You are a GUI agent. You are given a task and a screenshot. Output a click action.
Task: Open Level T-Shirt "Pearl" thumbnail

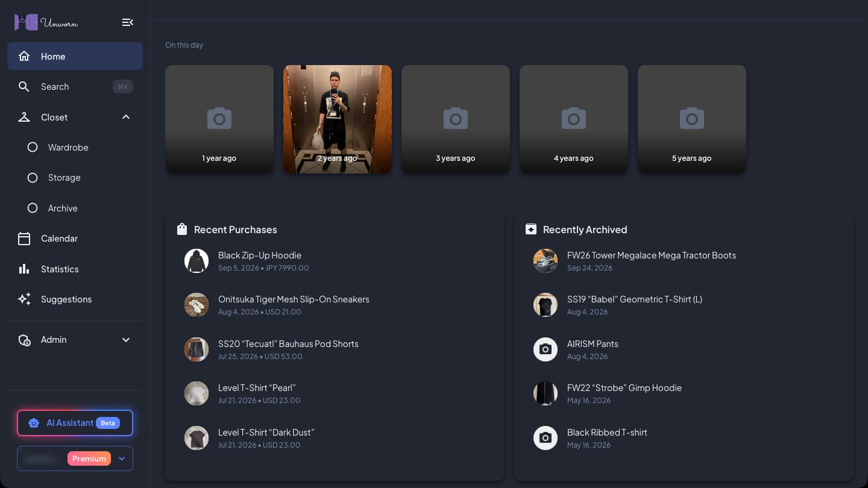pos(197,393)
